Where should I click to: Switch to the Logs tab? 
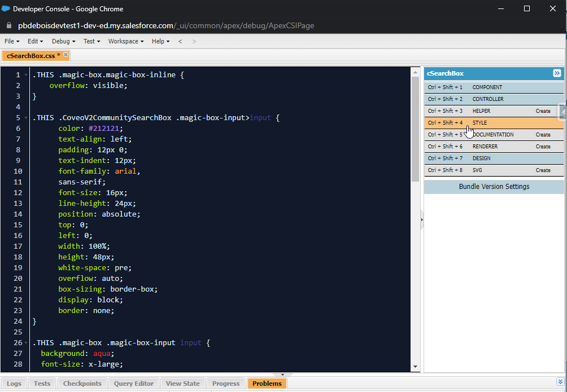click(14, 384)
